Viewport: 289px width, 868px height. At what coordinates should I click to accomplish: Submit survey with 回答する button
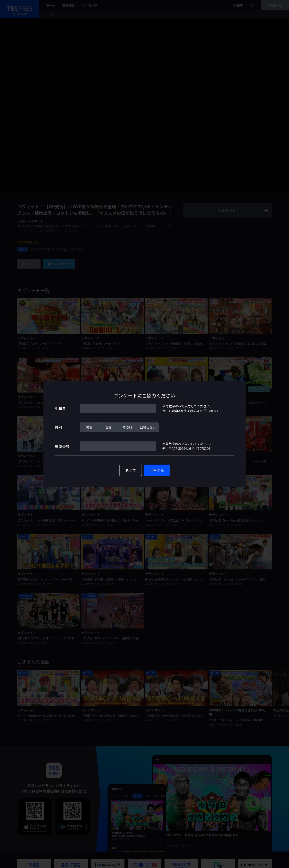[x=157, y=470]
